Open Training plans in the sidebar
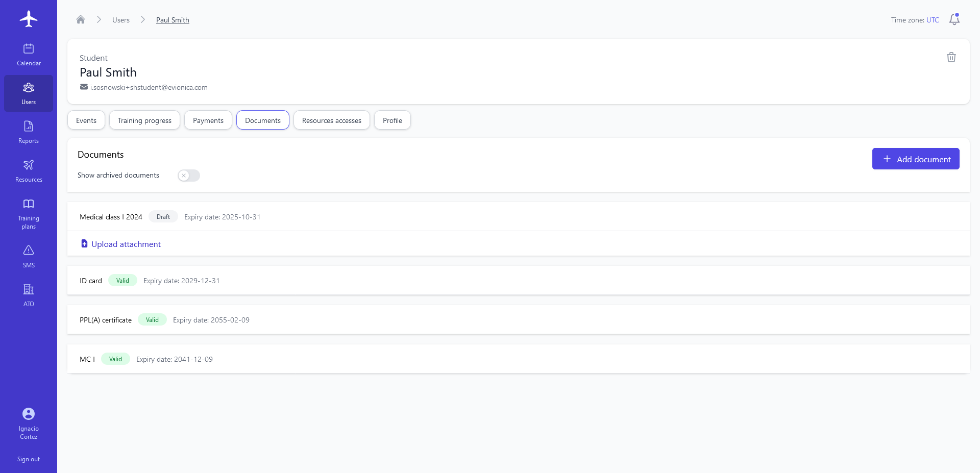980x473 pixels. [29, 214]
